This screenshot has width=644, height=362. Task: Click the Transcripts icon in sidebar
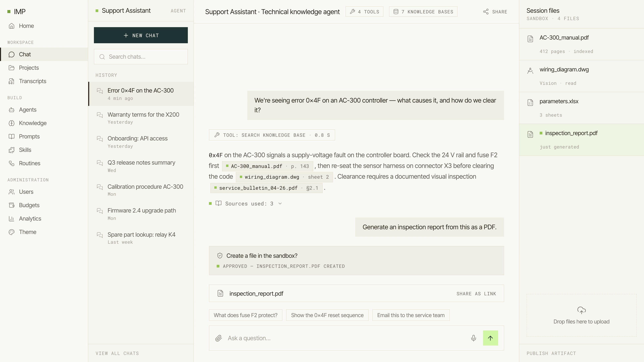[12, 81]
